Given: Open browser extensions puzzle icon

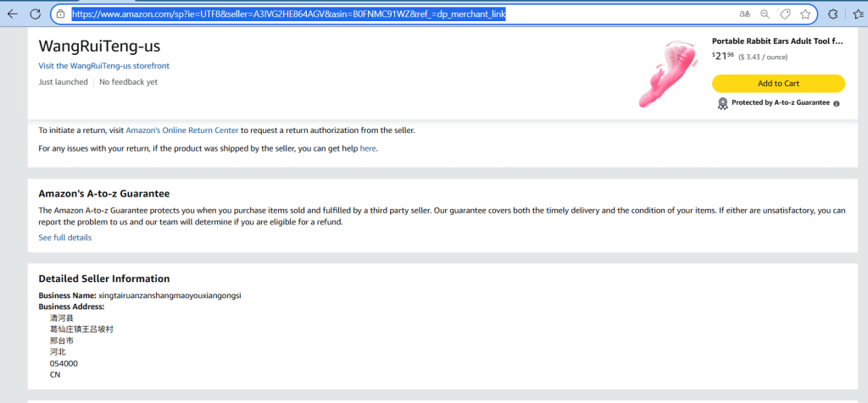Looking at the screenshot, I should pyautogui.click(x=832, y=14).
